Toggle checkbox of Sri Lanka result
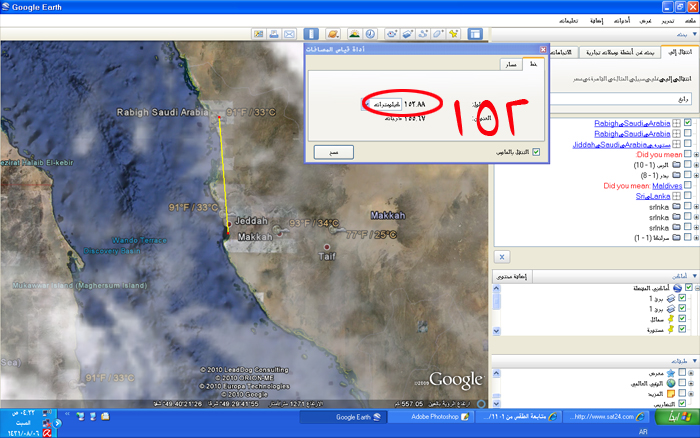Screen dimensions: 700x438 688,196
